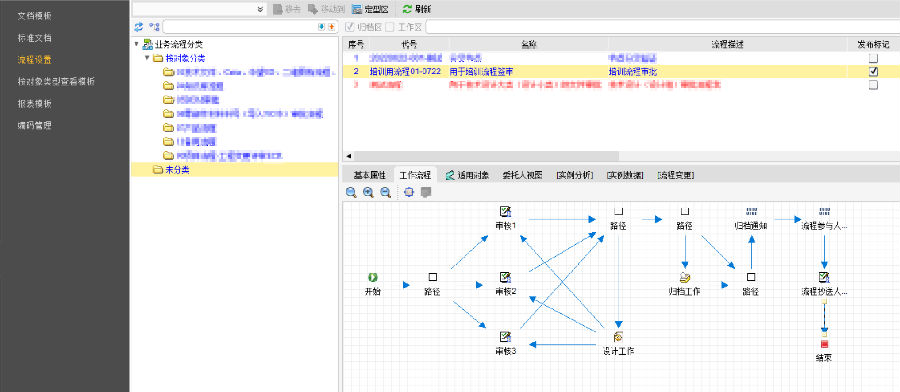Select the 审核1 review node icon
This screenshot has height=392, width=900.
click(x=505, y=212)
